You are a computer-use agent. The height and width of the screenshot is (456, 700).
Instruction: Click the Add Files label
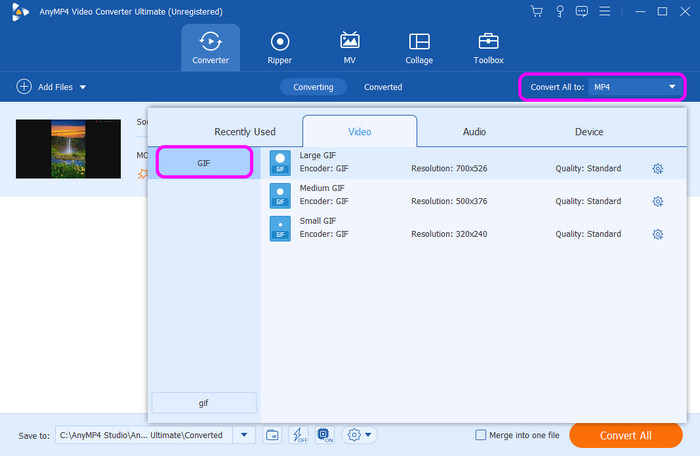coord(55,87)
